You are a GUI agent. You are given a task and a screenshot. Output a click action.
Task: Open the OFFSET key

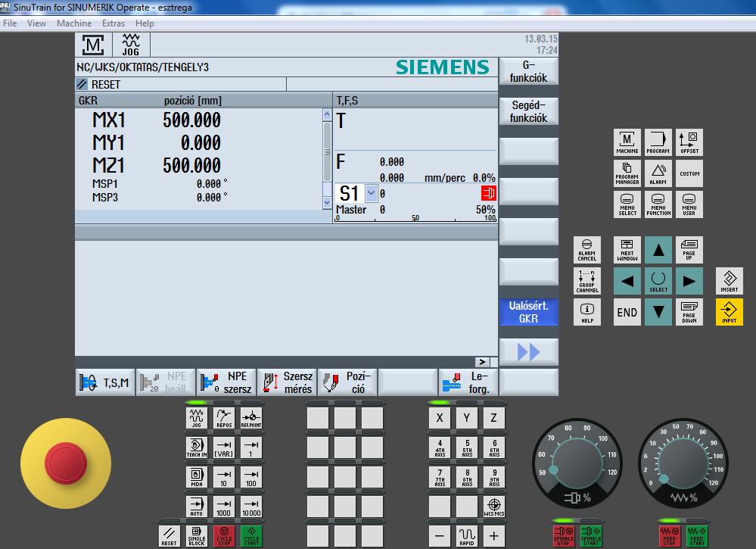pos(689,142)
